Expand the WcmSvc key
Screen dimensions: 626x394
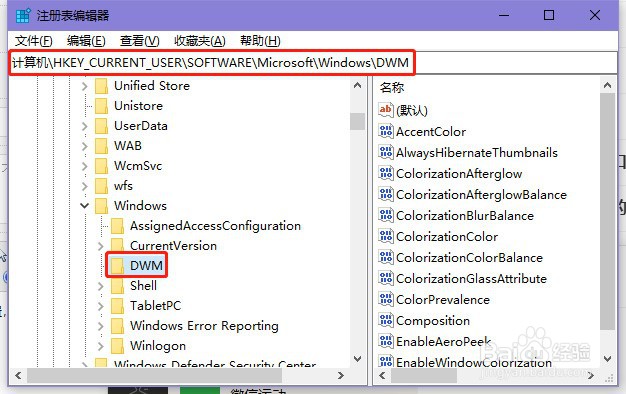tap(84, 166)
